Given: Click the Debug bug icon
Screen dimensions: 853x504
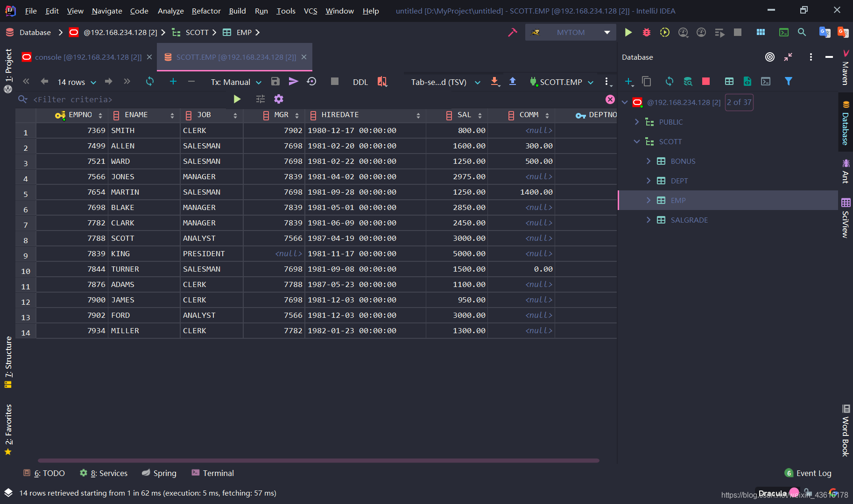Looking at the screenshot, I should 647,32.
